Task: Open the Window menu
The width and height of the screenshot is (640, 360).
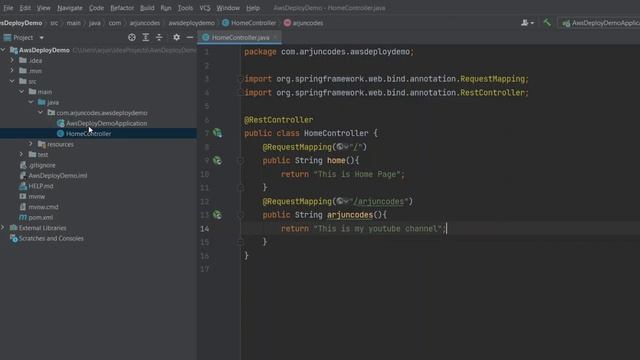Action: pos(228,8)
